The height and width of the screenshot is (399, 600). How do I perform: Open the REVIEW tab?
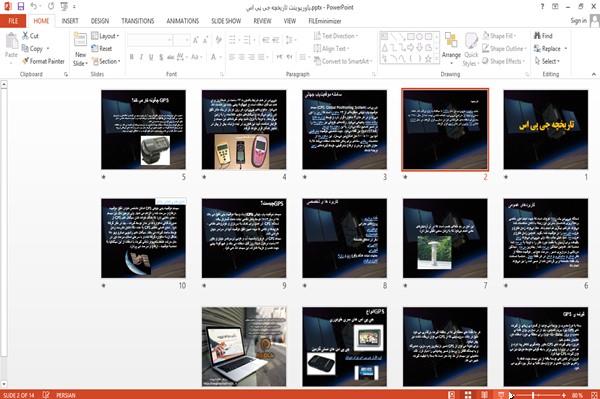pos(262,21)
